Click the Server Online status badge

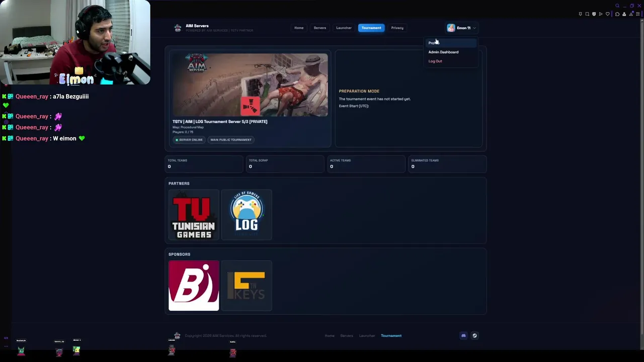click(189, 140)
